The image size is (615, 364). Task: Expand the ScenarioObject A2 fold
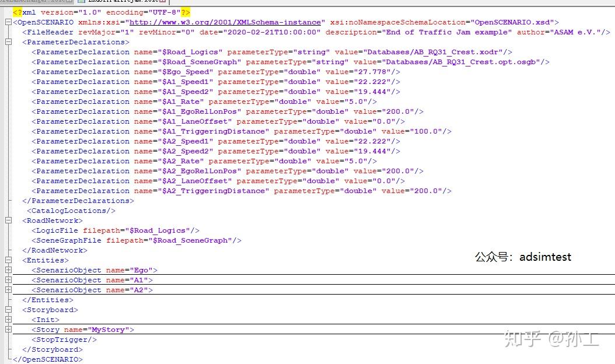pyautogui.click(x=8, y=290)
